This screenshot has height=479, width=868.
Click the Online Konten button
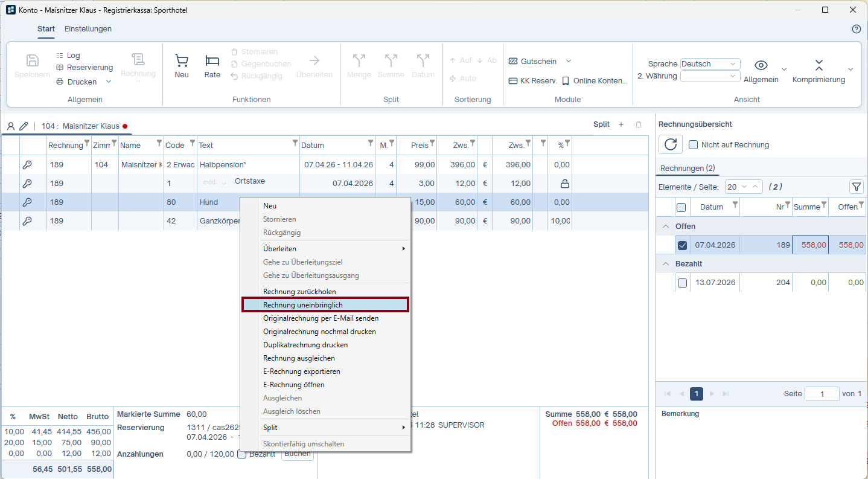[595, 81]
